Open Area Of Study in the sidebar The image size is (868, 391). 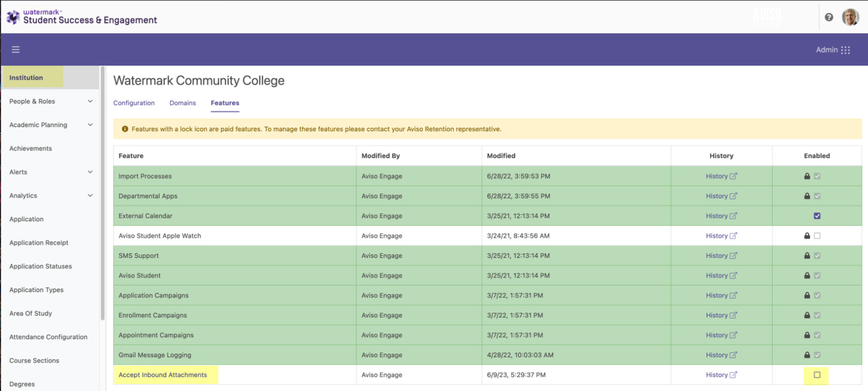click(x=30, y=313)
